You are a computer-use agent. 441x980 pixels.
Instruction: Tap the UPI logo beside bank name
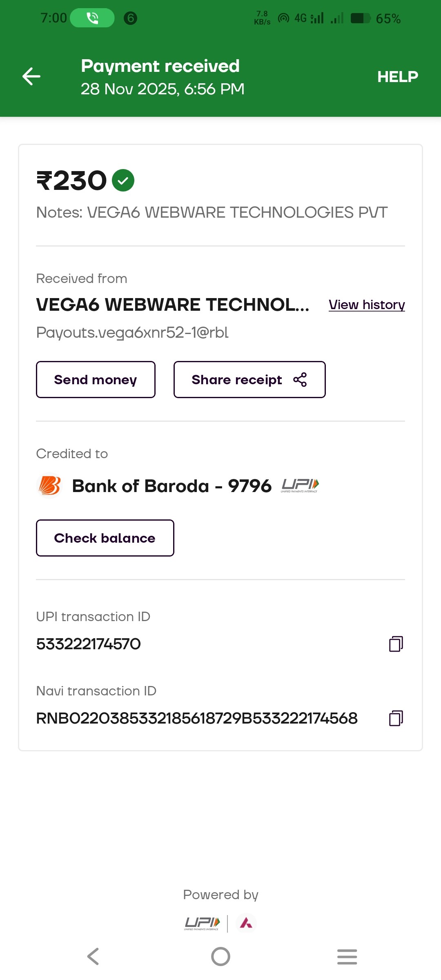click(300, 485)
